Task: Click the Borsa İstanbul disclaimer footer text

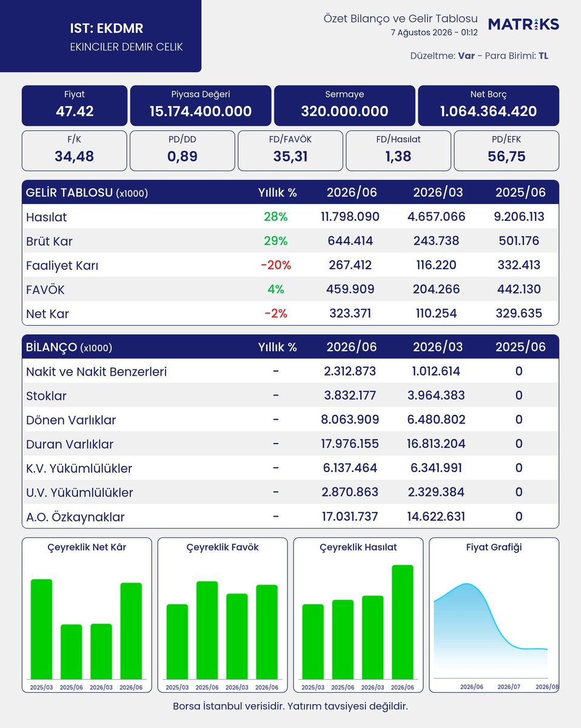Action: [290, 707]
